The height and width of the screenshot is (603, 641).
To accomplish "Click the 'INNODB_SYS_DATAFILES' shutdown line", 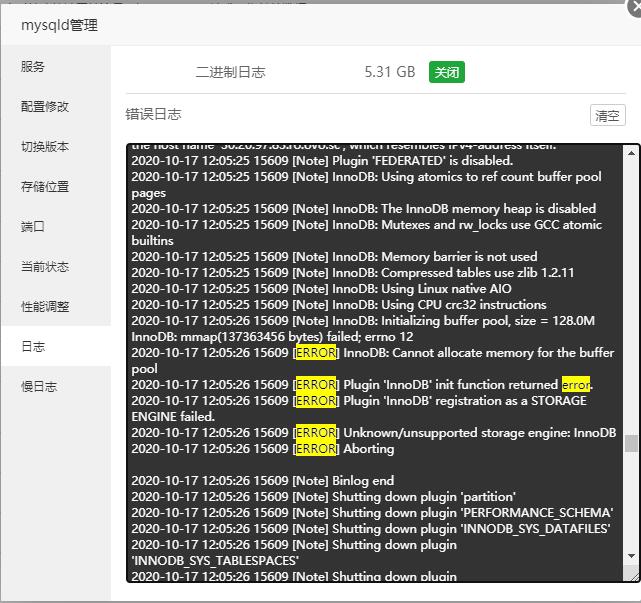I will (x=371, y=529).
